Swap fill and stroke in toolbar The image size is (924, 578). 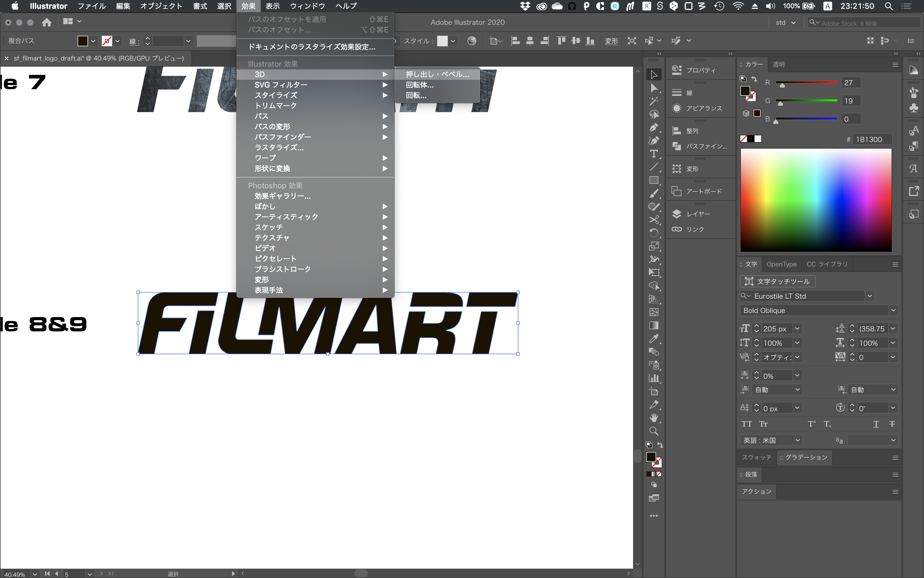pyautogui.click(x=660, y=445)
